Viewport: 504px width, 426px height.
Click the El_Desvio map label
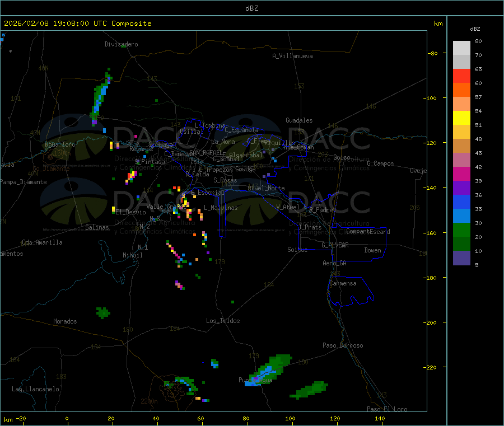[131, 212]
